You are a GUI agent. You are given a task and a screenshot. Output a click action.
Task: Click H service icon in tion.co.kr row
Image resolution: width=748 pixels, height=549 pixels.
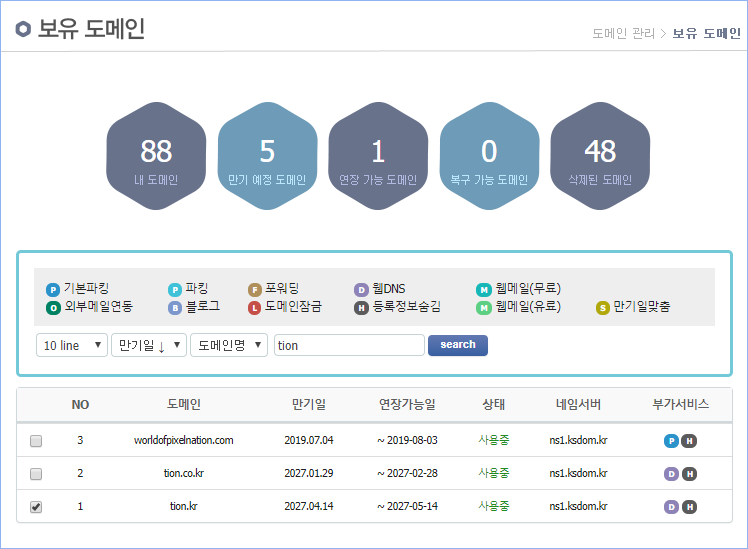click(x=689, y=474)
